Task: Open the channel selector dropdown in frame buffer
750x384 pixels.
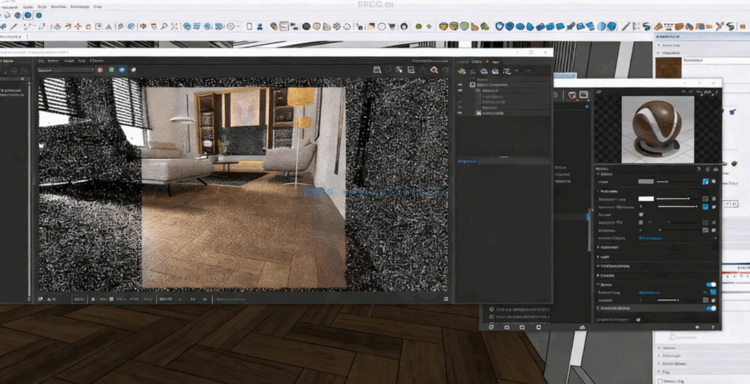Action: coord(66,70)
